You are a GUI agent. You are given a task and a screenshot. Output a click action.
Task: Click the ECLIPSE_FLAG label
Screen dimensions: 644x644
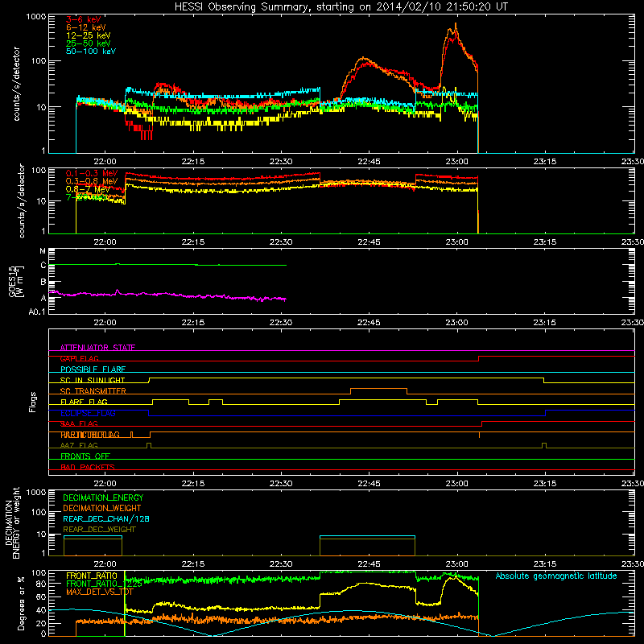click(x=88, y=413)
